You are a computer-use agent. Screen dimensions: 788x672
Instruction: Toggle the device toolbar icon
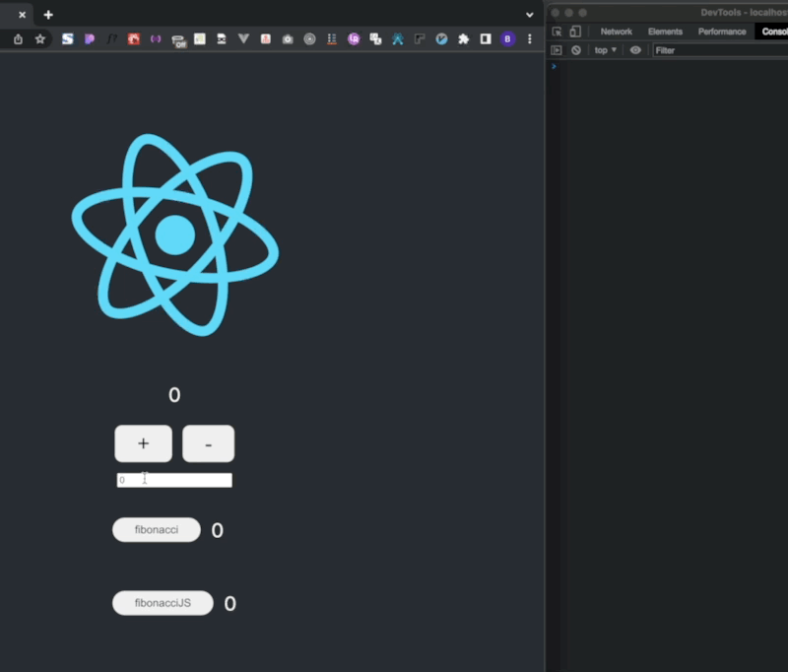point(575,32)
